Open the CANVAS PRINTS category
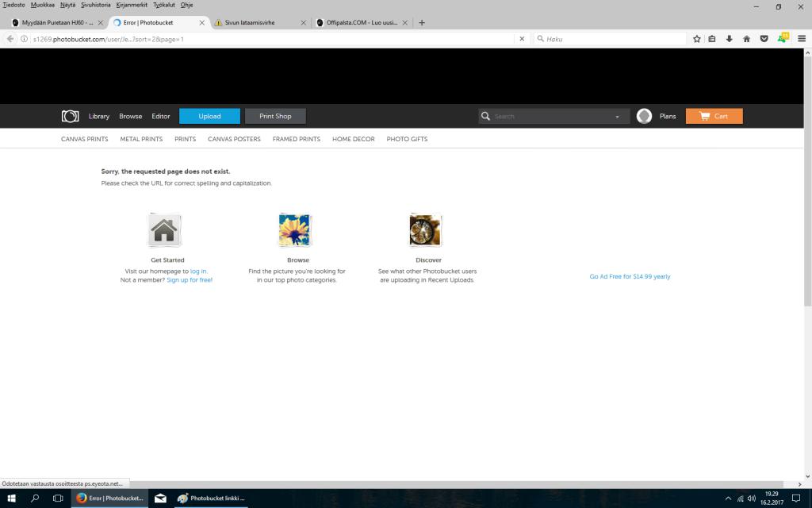The height and width of the screenshot is (508, 812). click(x=85, y=139)
